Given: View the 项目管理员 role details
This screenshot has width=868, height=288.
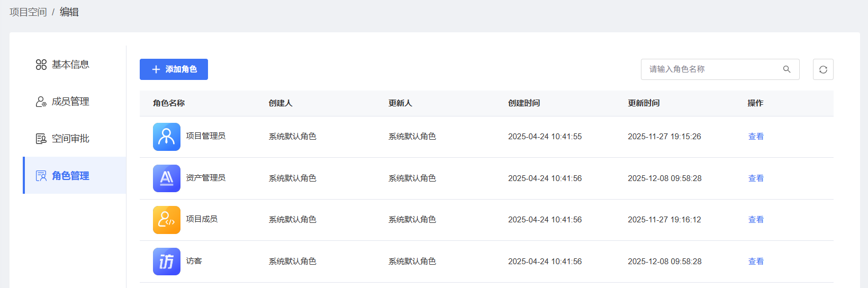Looking at the screenshot, I should (x=756, y=137).
